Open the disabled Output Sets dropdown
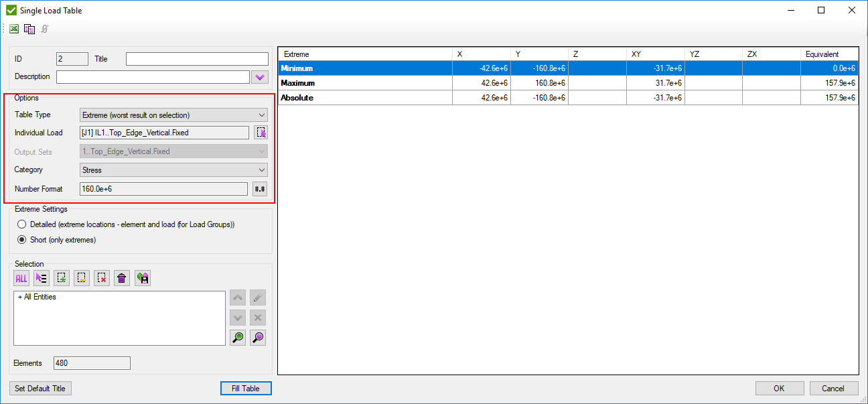The width and height of the screenshot is (868, 404). [173, 151]
